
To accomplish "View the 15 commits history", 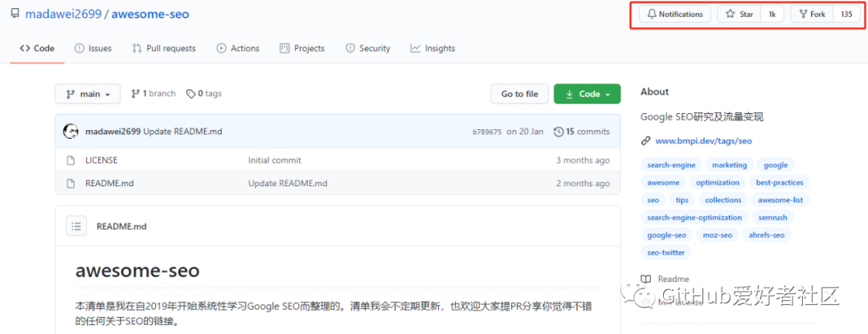I will pyautogui.click(x=582, y=132).
